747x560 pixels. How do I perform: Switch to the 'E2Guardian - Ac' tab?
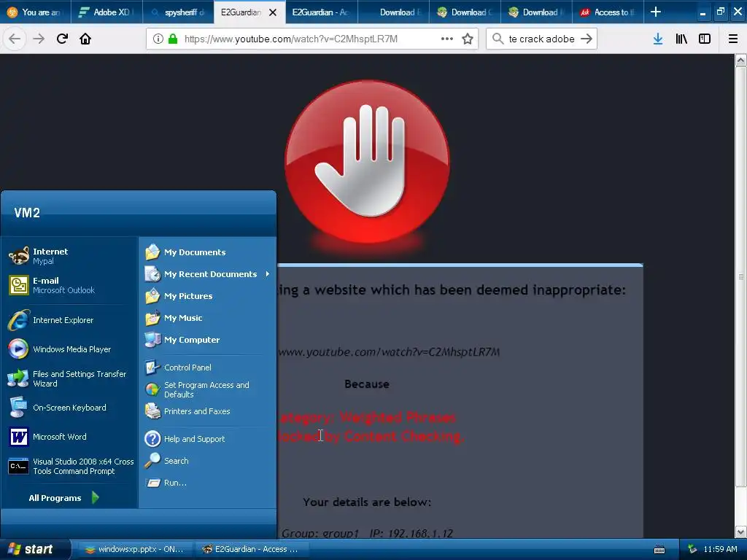pos(322,12)
